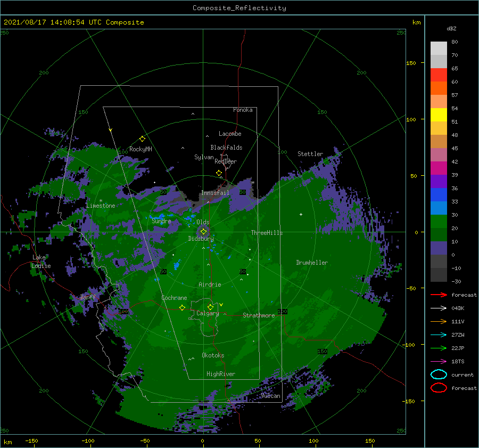Click the dBZ legend heading
The height and width of the screenshot is (448, 479).
(451, 29)
